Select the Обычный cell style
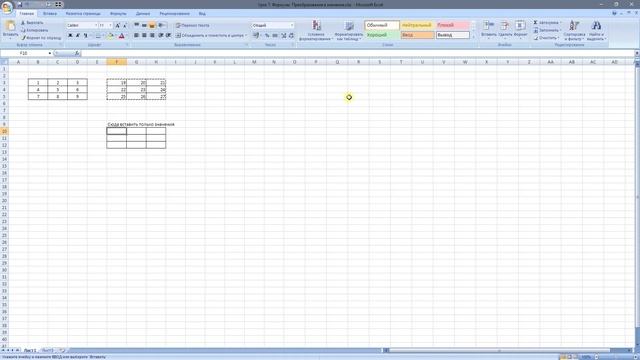This screenshot has height=360, width=640. (382, 25)
